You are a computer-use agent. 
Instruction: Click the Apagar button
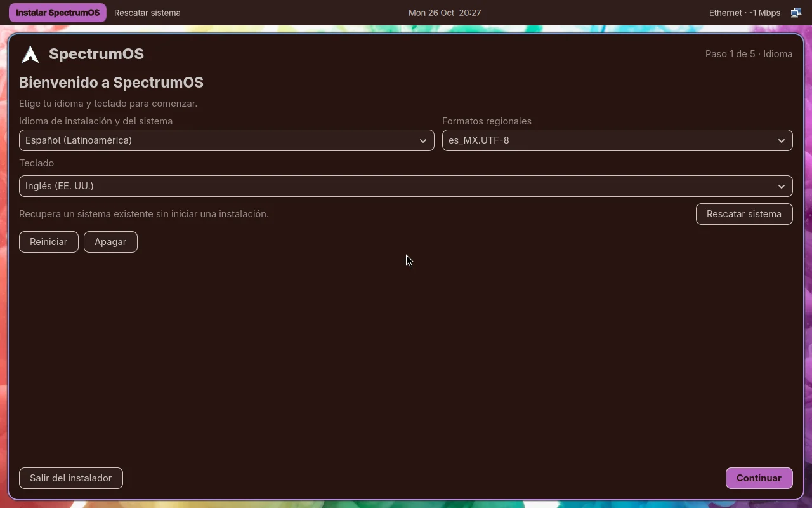pos(110,242)
